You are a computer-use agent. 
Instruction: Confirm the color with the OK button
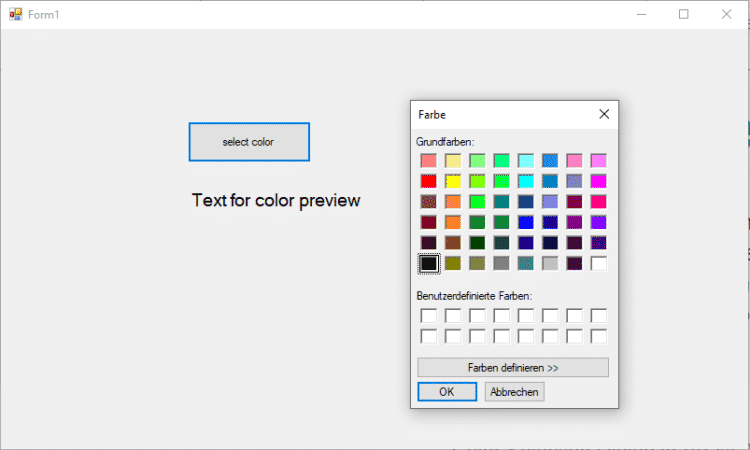point(447,392)
